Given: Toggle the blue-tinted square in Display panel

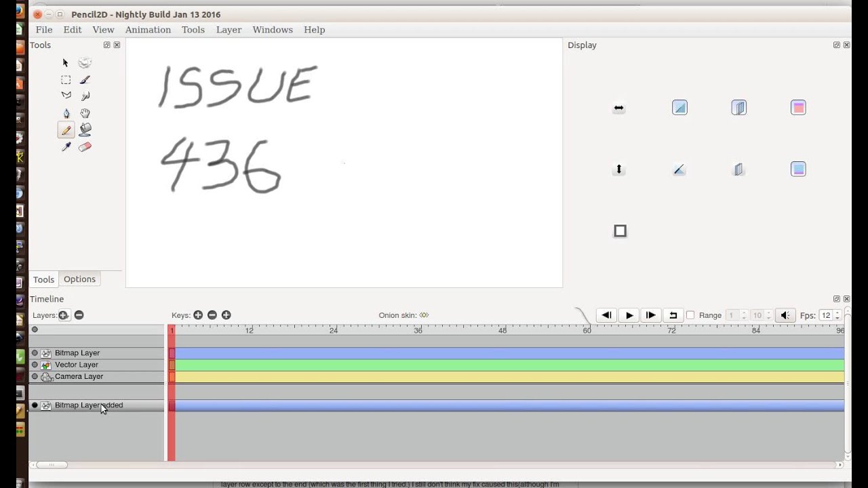Looking at the screenshot, I should (x=798, y=169).
